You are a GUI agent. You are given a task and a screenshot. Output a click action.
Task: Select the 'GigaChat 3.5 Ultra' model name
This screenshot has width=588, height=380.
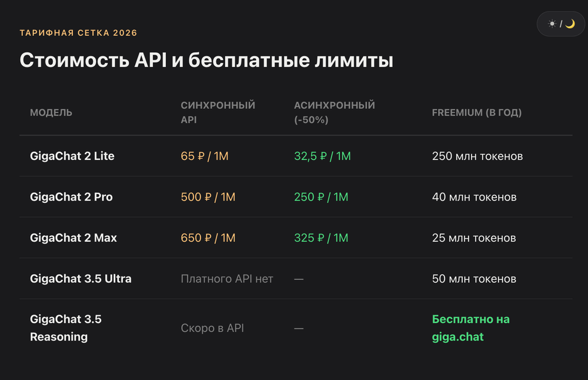click(81, 279)
